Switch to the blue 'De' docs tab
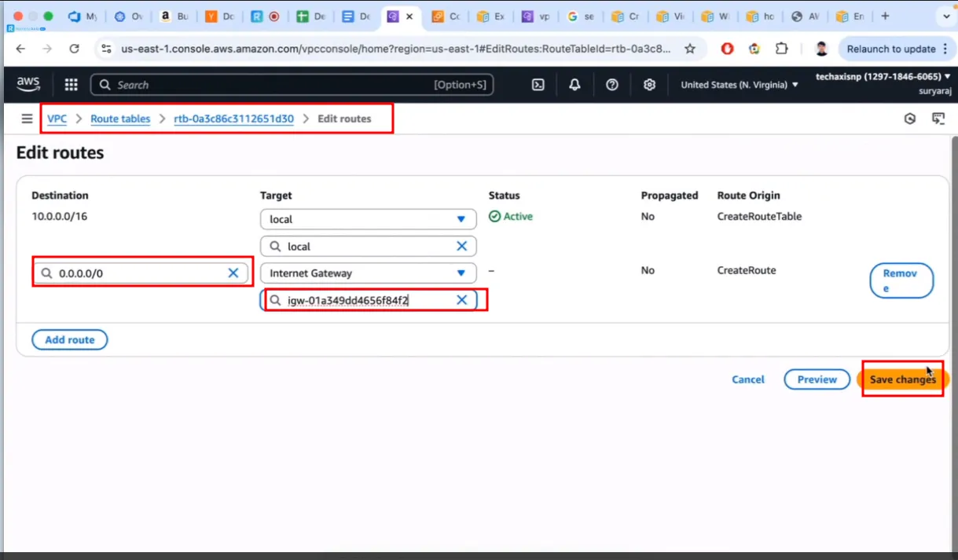This screenshot has width=958, height=560. pos(355,16)
